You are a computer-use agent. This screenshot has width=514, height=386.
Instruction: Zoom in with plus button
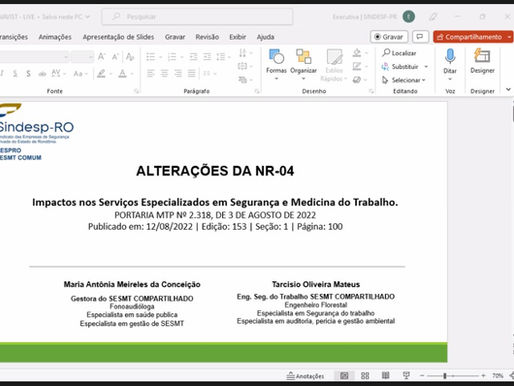[x=483, y=376]
